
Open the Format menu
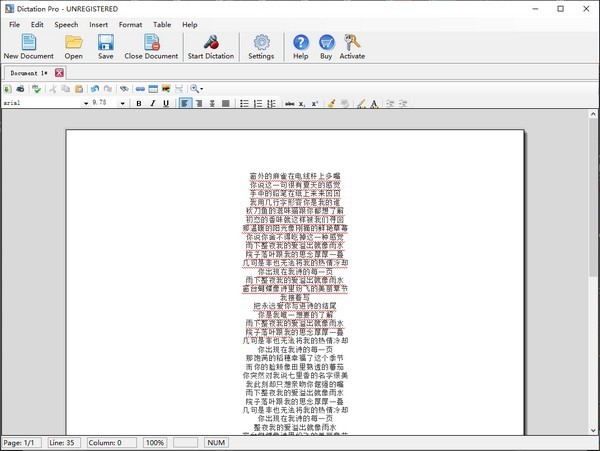click(130, 24)
